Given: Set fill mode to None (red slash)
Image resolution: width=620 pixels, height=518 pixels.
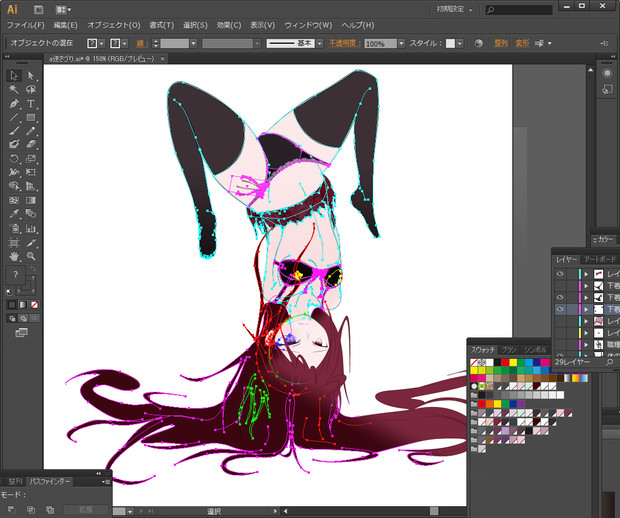Looking at the screenshot, I should tap(34, 305).
